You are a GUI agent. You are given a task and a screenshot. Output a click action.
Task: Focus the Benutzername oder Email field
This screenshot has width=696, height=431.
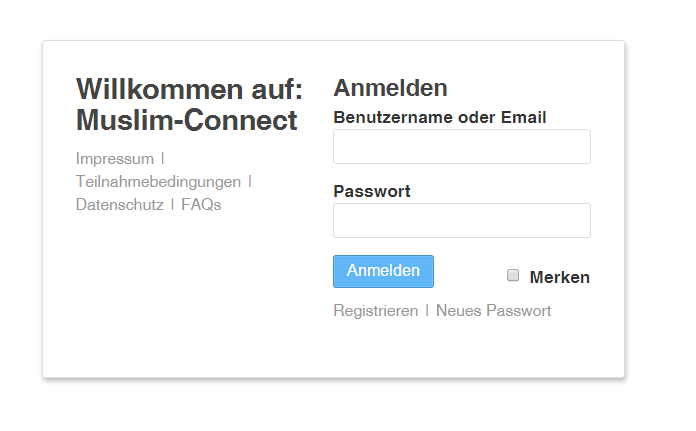pos(461,146)
